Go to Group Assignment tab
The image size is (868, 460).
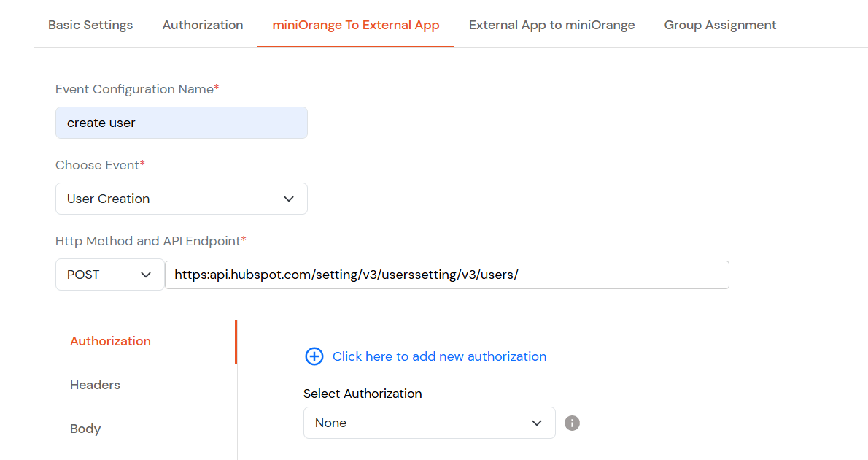(720, 25)
